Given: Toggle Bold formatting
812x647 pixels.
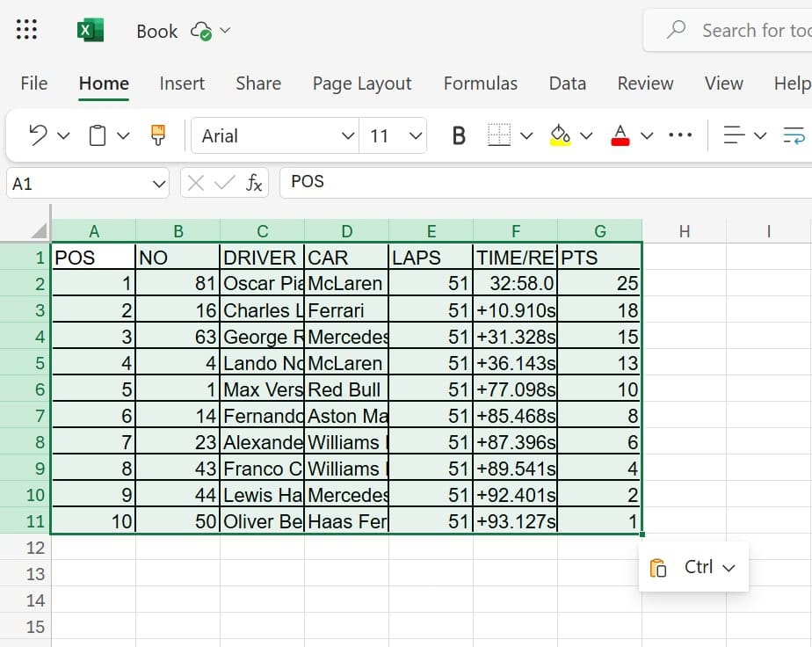Looking at the screenshot, I should click(x=458, y=135).
